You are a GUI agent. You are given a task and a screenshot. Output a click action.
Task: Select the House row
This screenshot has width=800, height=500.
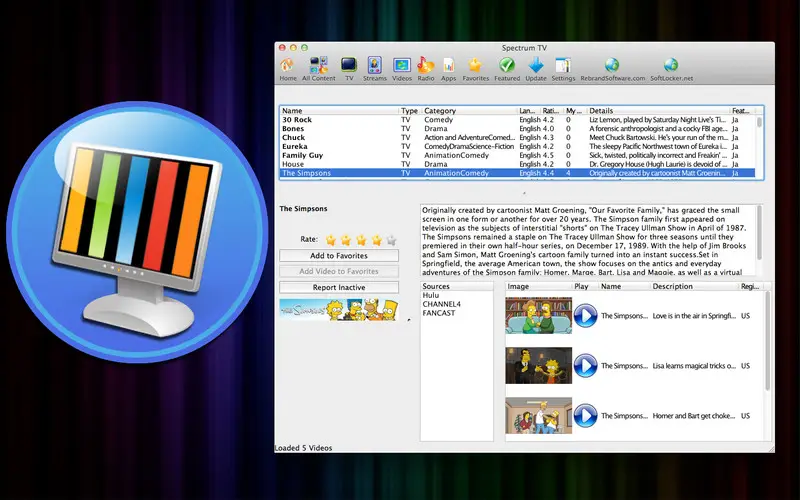tap(517, 164)
